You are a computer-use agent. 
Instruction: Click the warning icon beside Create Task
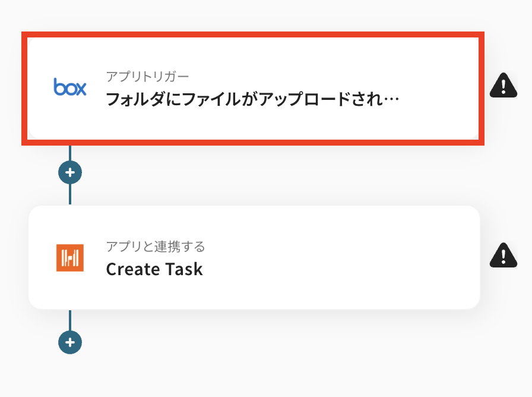(503, 255)
